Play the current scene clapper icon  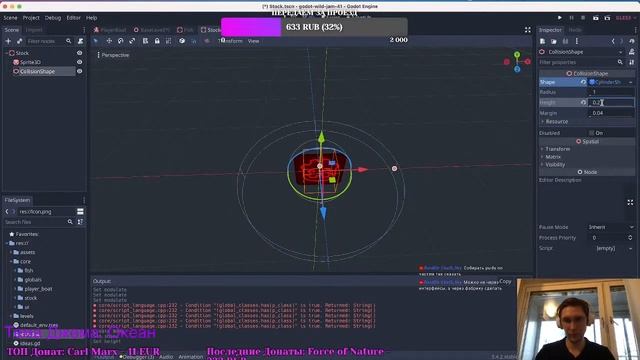[596, 18]
